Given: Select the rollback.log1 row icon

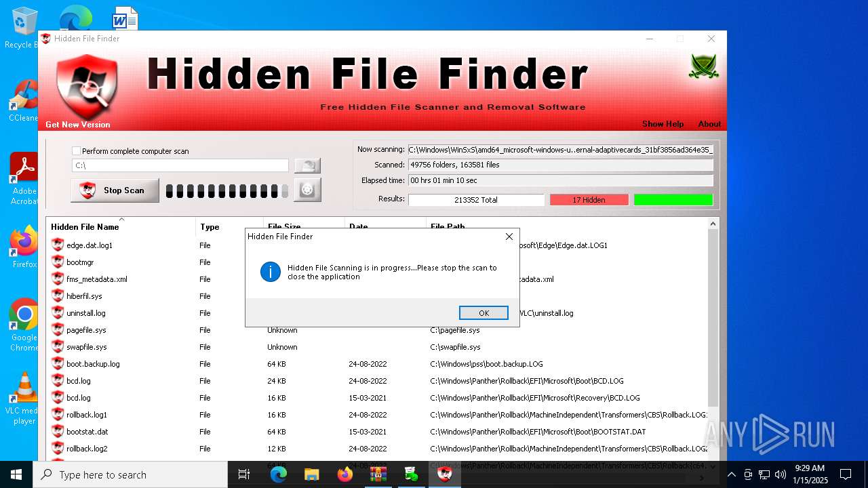Looking at the screenshot, I should coord(58,415).
